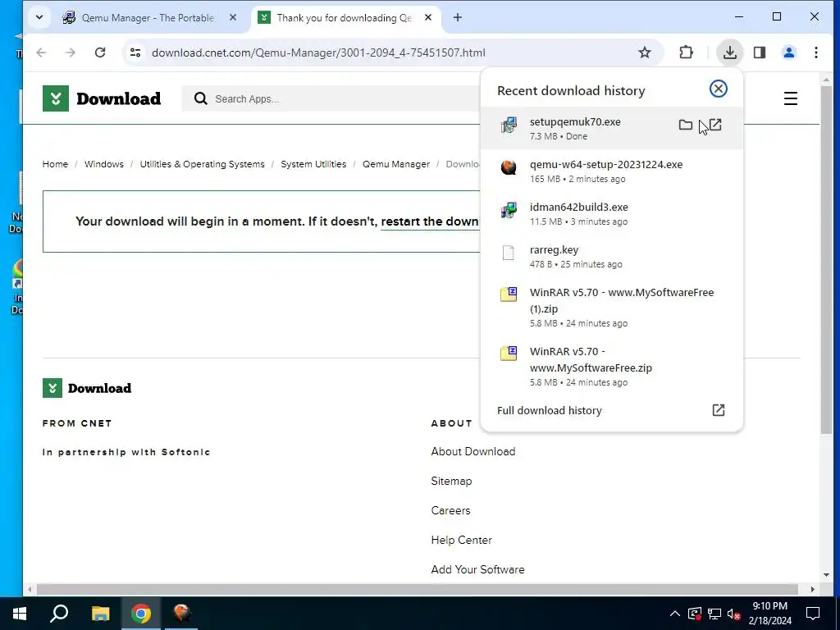Go forward to next page
Image resolution: width=840 pixels, height=630 pixels.
click(71, 52)
